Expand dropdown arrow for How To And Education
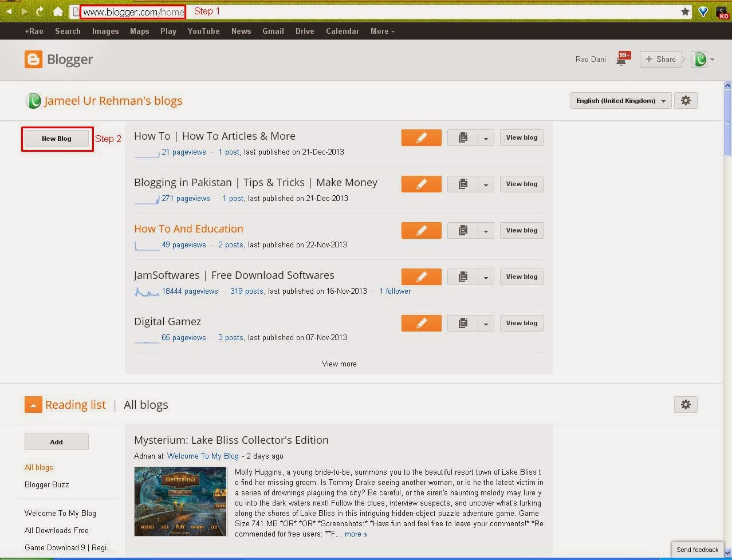The width and height of the screenshot is (732, 560). 486,230
